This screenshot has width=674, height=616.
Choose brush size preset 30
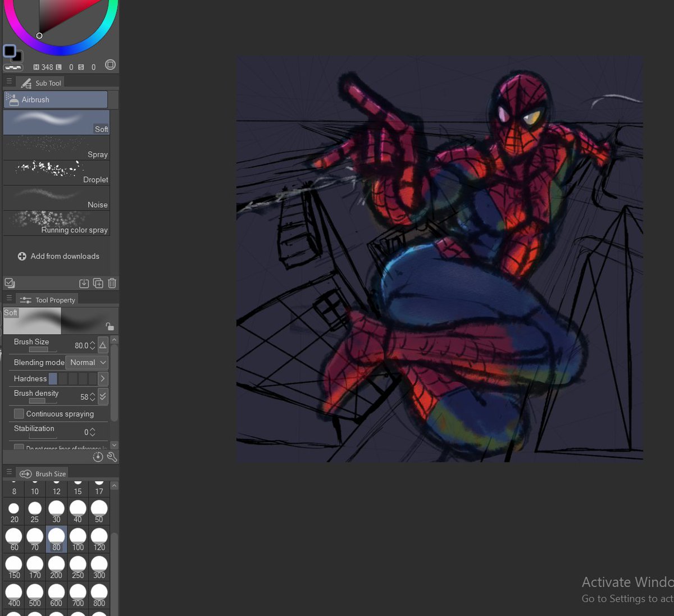pyautogui.click(x=56, y=512)
